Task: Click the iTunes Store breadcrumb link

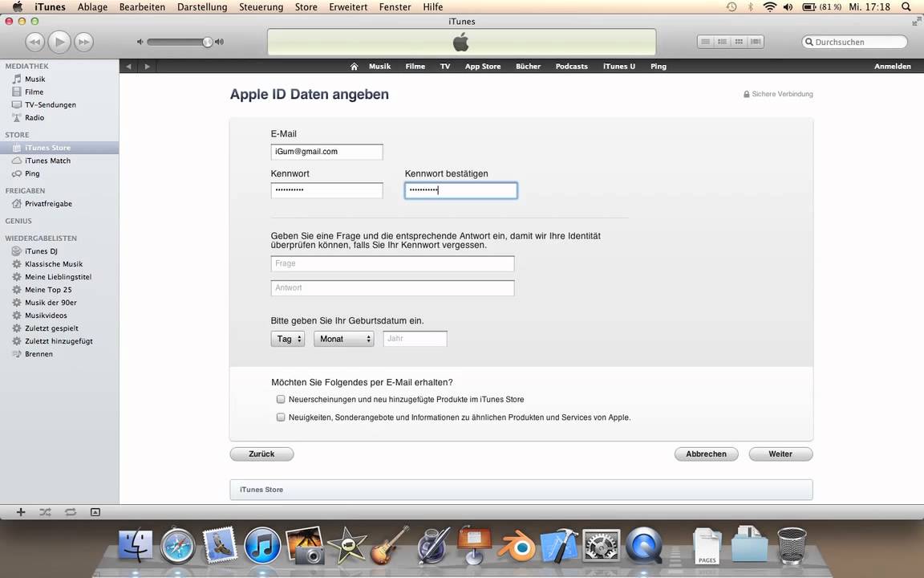Action: point(261,490)
